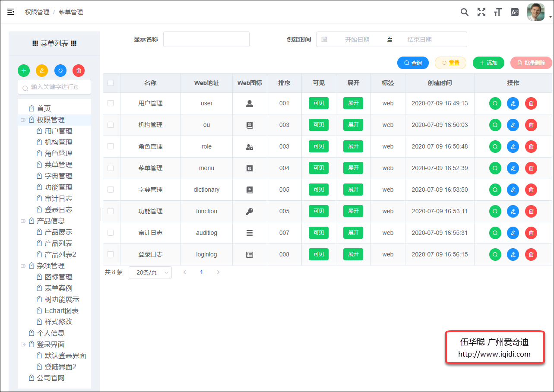Click the font size icon in header
554x392 pixels.
click(x=498, y=12)
